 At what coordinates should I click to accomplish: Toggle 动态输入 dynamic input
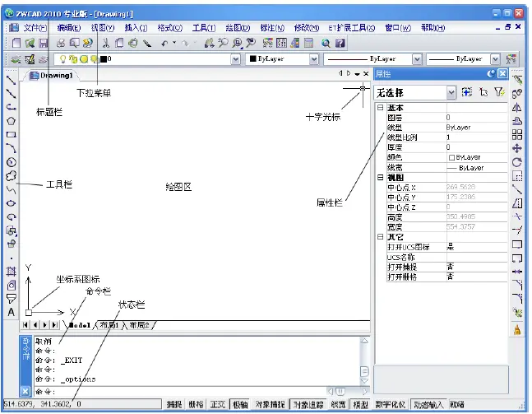click(x=428, y=404)
